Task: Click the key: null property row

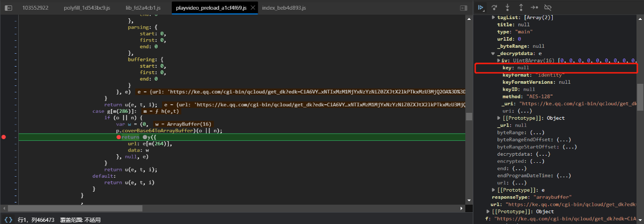Action: pos(515,68)
